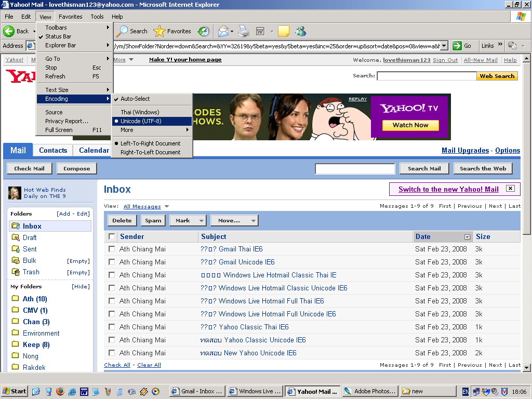Click the Bulk folder icon
Image resolution: width=532 pixels, height=399 pixels.
click(16, 260)
